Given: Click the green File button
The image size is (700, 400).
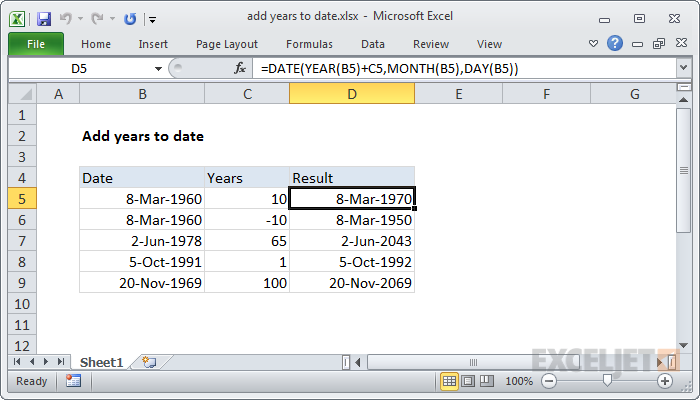Looking at the screenshot, I should click(x=35, y=44).
